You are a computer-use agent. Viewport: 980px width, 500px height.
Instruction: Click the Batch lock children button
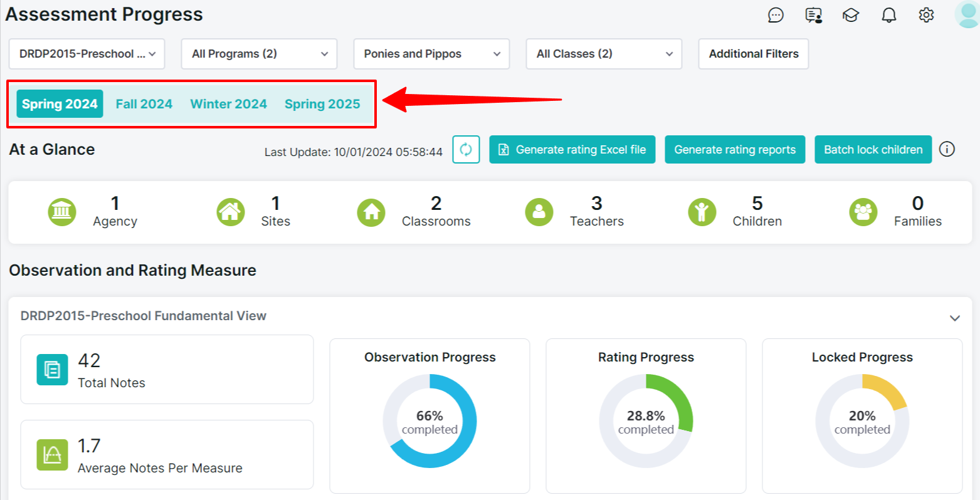pos(873,150)
